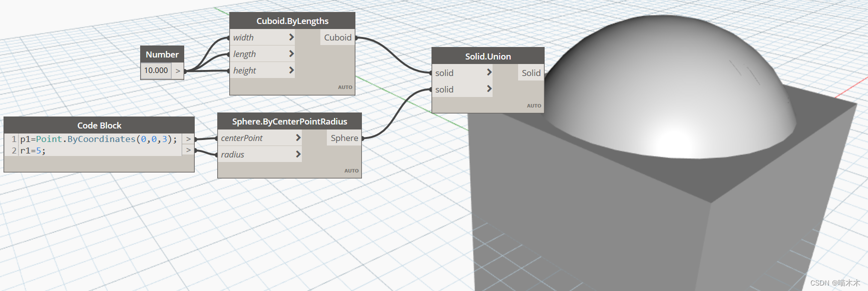Select the centerPoint input port
This screenshot has width=868, height=291.
[x=259, y=138]
